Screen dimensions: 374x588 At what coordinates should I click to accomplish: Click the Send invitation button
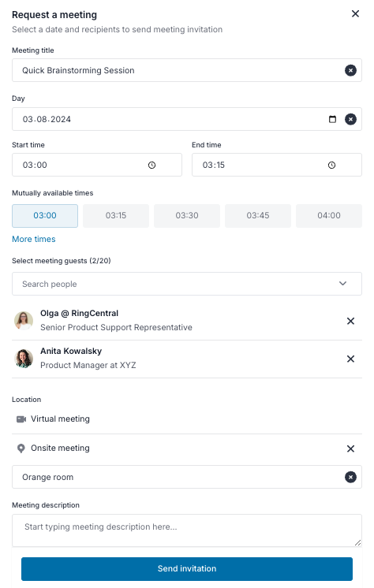click(187, 568)
